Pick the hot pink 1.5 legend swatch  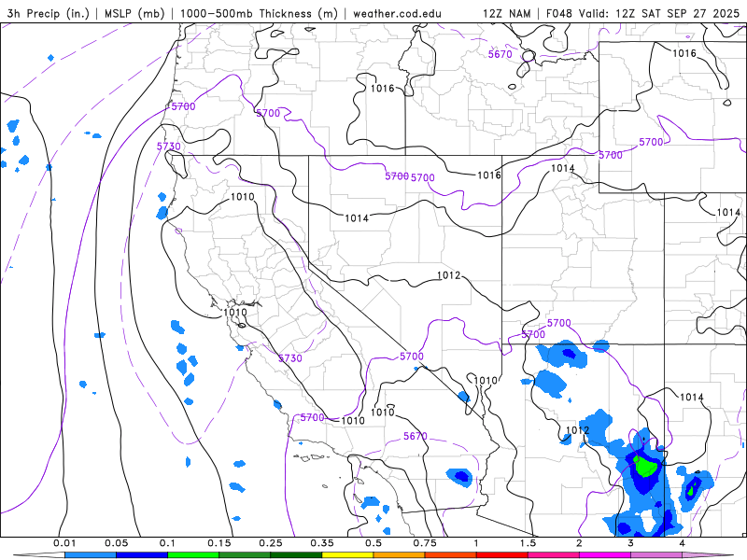click(554, 554)
